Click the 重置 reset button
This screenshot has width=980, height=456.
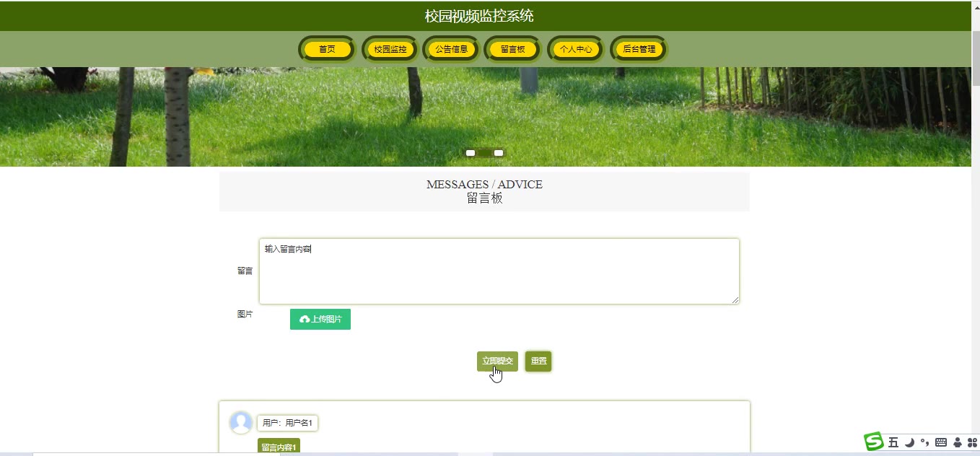538,361
